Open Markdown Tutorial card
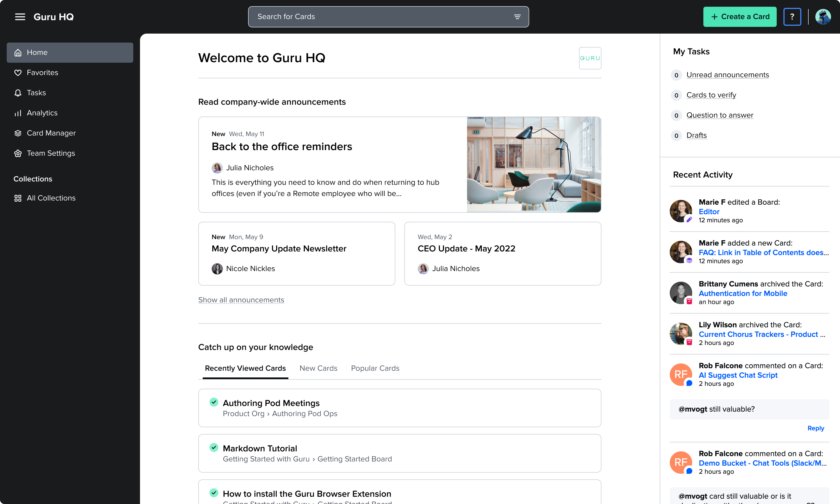This screenshot has height=504, width=840. 400,453
